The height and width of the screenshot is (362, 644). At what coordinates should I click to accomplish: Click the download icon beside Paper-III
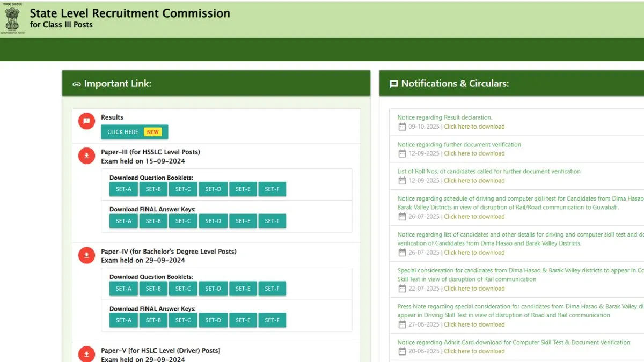86,156
